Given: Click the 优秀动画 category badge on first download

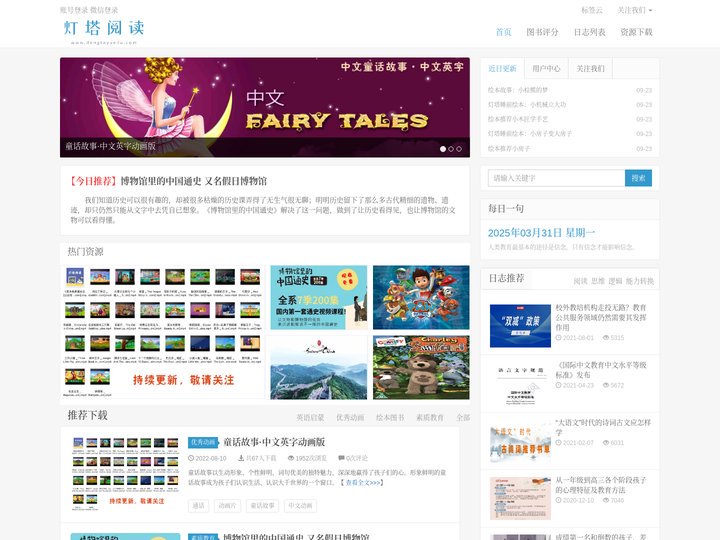Looking at the screenshot, I should tap(203, 442).
